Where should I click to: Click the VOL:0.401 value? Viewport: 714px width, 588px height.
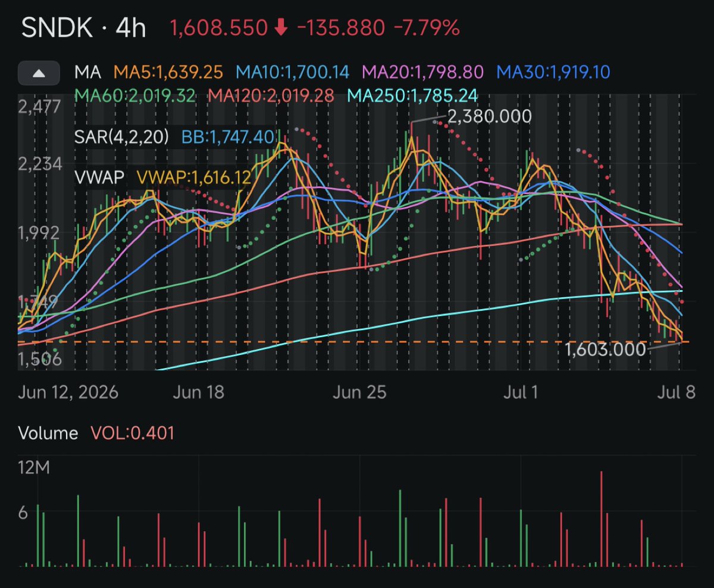133,433
